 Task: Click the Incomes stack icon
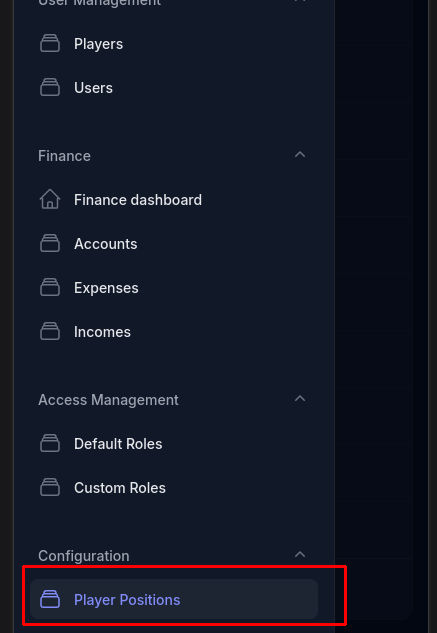(50, 332)
